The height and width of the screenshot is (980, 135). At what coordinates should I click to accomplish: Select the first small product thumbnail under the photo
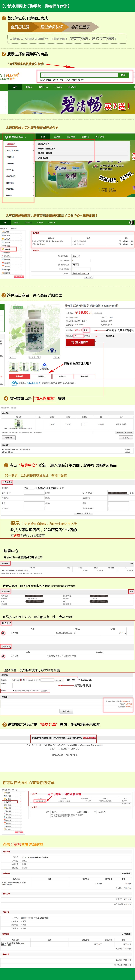[x=14, y=366]
